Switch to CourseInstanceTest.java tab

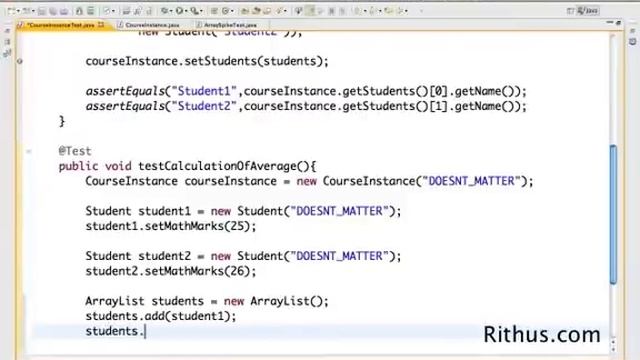60,25
